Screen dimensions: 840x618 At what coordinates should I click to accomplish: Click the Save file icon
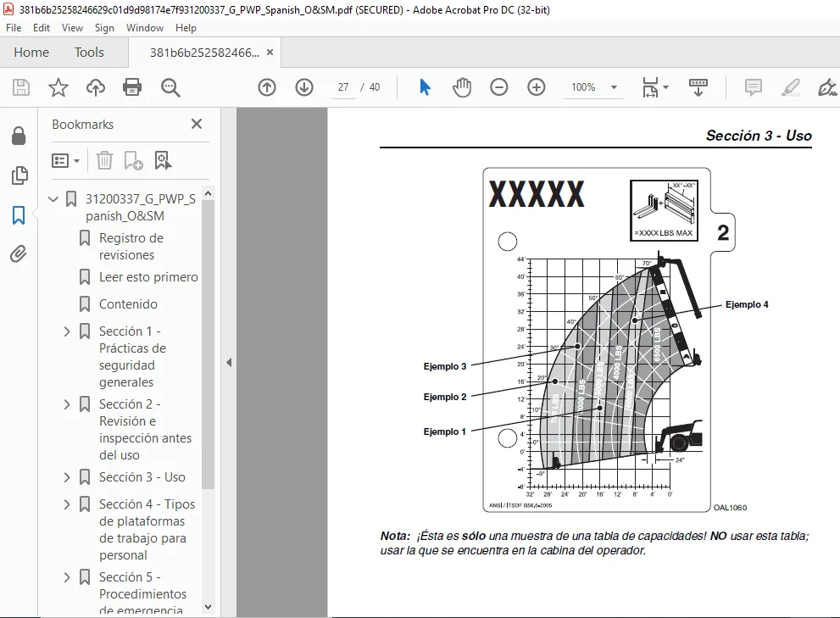(21, 86)
